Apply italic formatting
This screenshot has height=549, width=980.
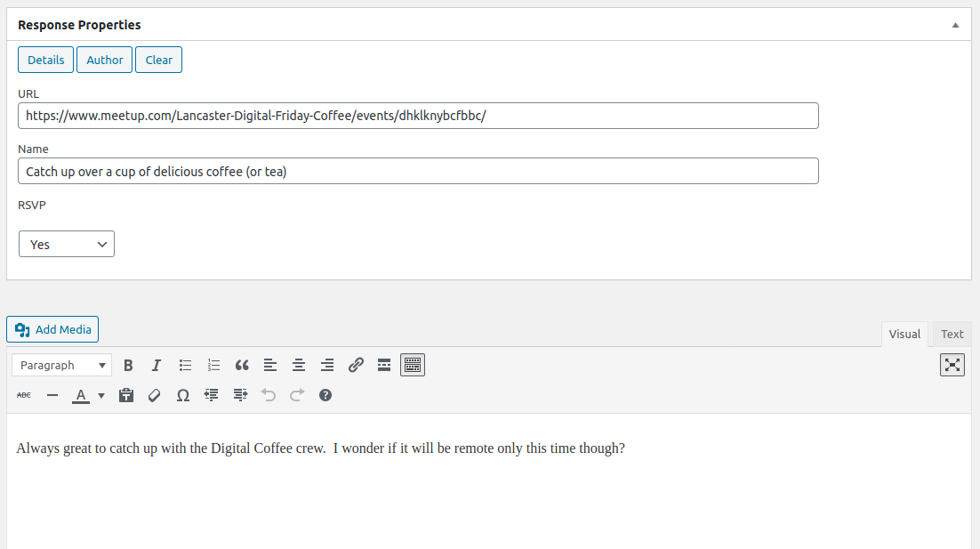[157, 365]
